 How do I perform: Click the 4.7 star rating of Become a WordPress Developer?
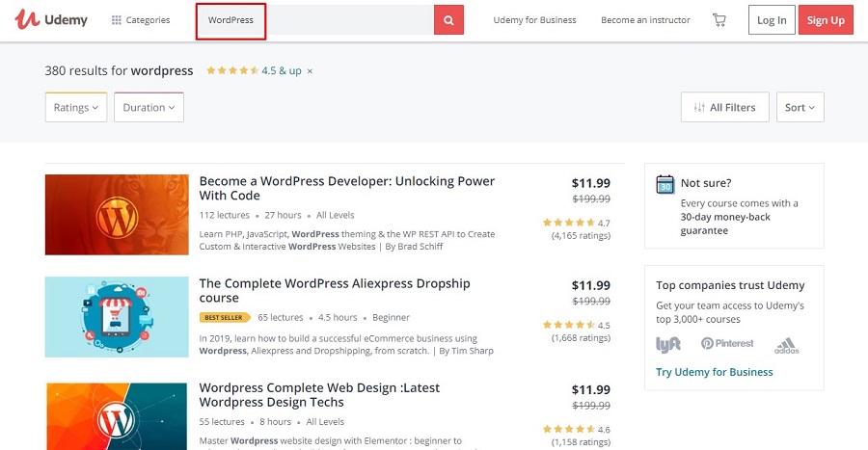(569, 223)
